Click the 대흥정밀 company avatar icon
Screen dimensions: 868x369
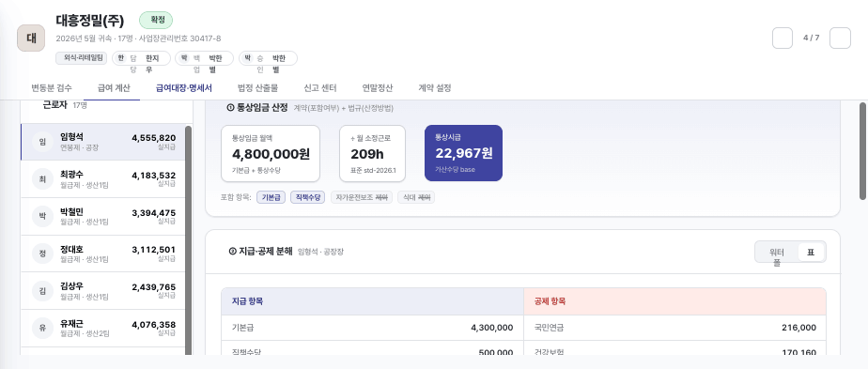31,38
